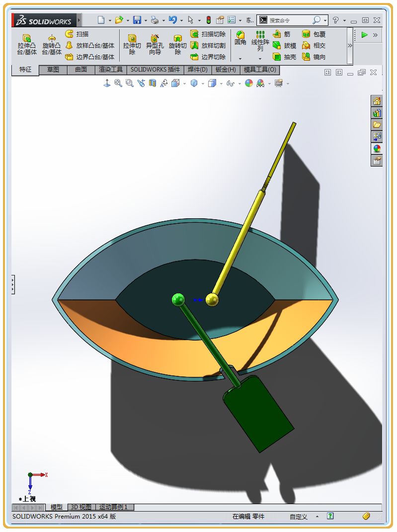397x532 pixels.
Task: Select 线性阵列 linear pattern tool
Action: (x=260, y=41)
